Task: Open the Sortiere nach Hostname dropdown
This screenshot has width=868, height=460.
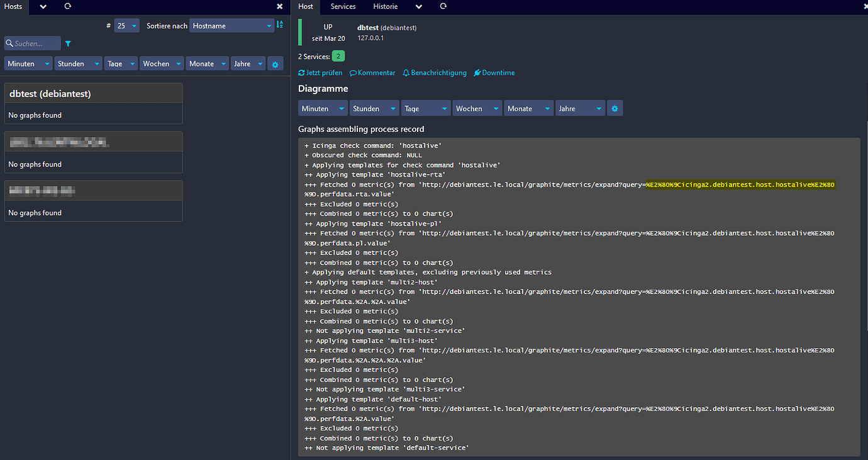Action: pos(231,26)
